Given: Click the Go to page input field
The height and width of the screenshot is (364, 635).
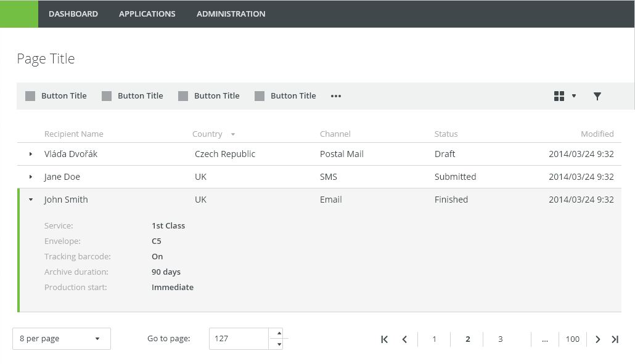Looking at the screenshot, I should click(x=239, y=339).
